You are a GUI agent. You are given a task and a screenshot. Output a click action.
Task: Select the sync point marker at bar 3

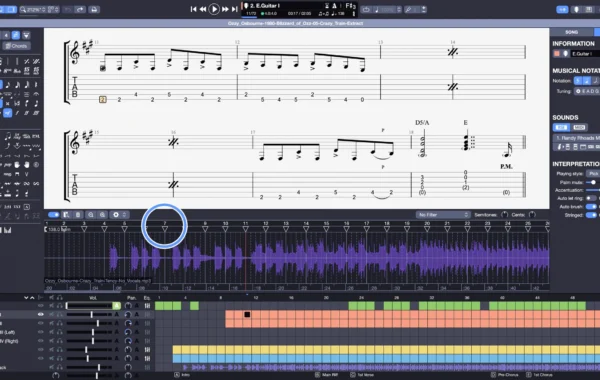point(84,229)
